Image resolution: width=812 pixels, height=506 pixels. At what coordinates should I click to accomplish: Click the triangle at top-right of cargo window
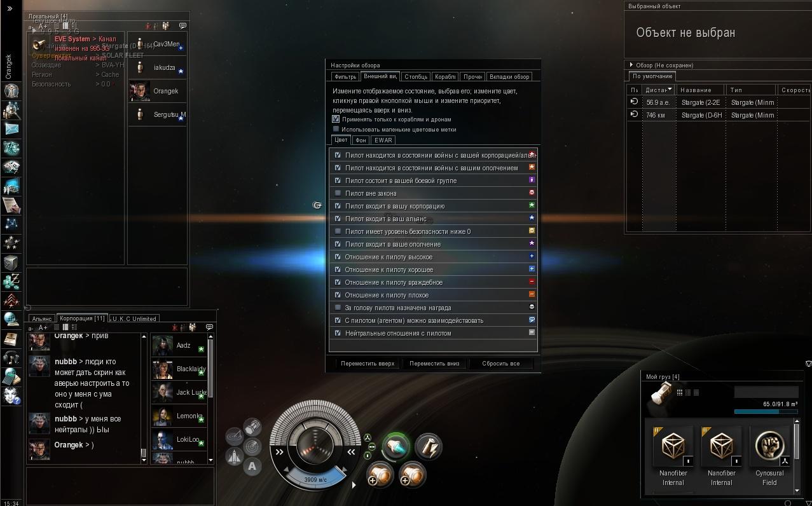[808, 364]
